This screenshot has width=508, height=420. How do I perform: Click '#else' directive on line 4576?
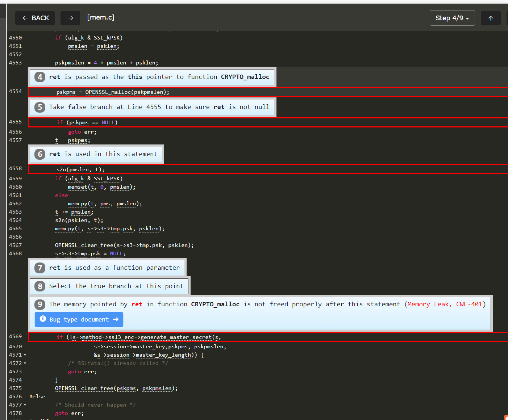tap(37, 397)
